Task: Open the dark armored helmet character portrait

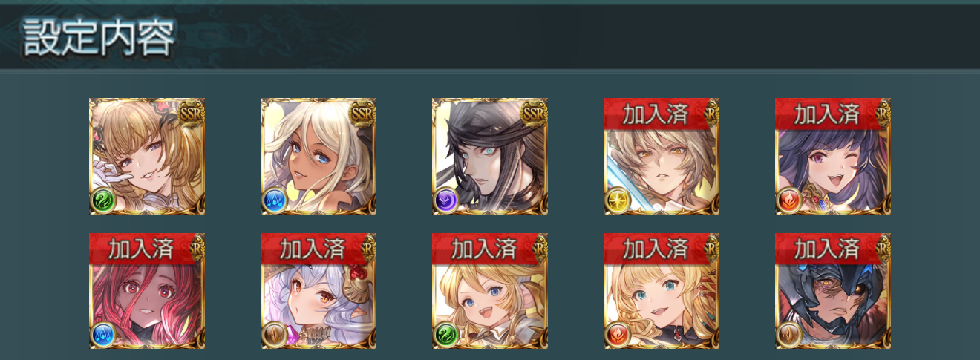Action: click(833, 291)
